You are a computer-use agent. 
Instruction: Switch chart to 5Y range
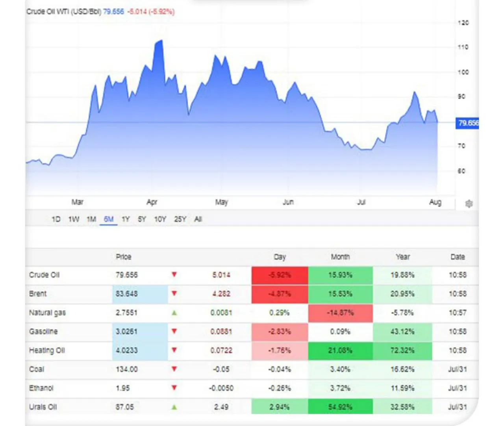(142, 219)
